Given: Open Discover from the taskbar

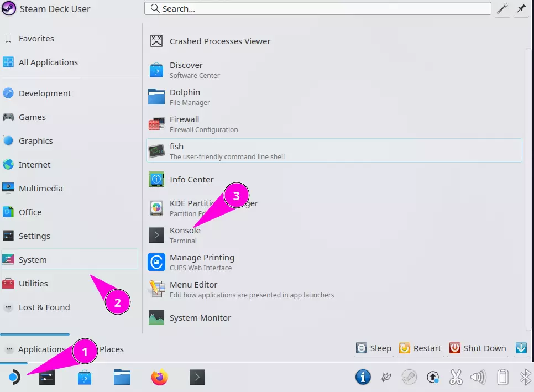Looking at the screenshot, I should point(85,378).
